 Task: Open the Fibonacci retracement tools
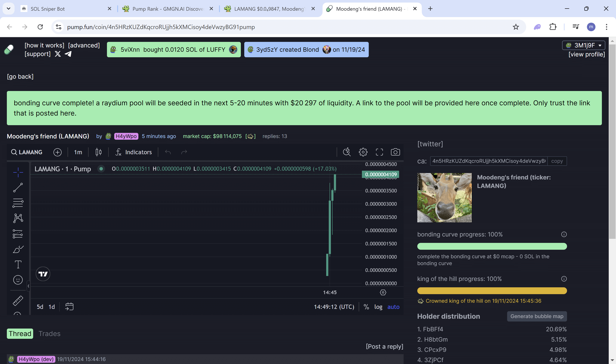18,203
